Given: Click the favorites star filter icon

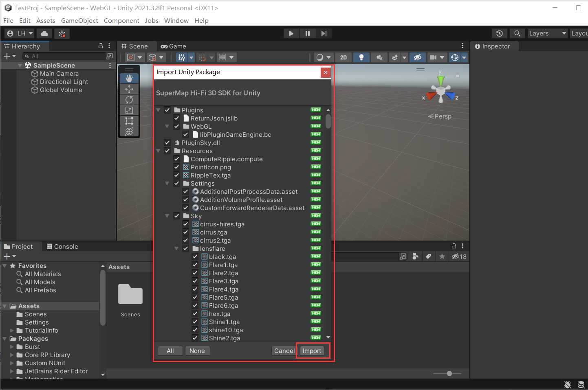Looking at the screenshot, I should tap(442, 256).
